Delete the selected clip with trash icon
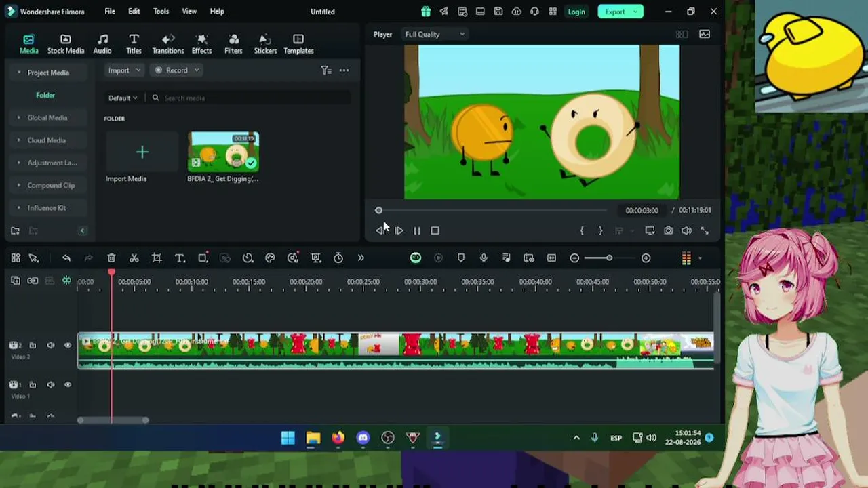The width and height of the screenshot is (868, 488). pos(111,258)
